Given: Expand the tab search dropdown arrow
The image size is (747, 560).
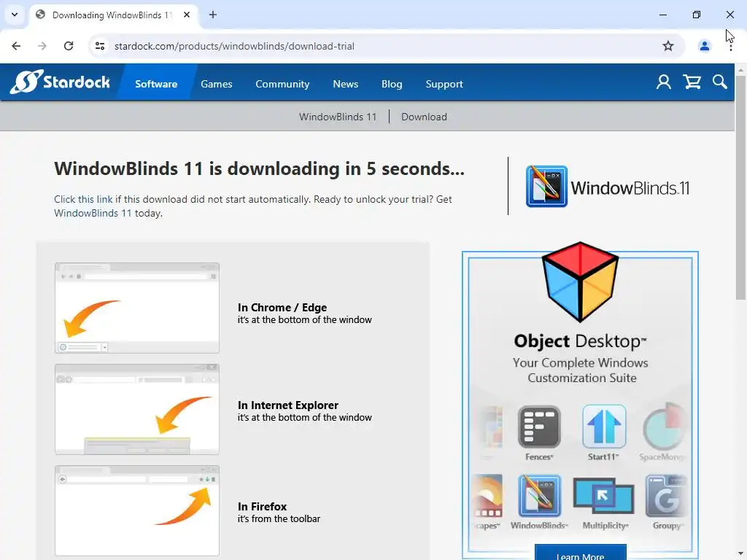Looking at the screenshot, I should [x=15, y=15].
